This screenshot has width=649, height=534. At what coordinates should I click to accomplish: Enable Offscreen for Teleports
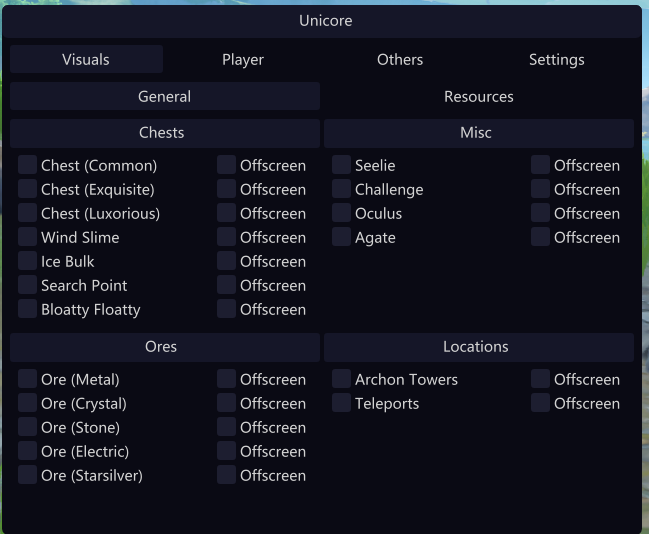(541, 403)
